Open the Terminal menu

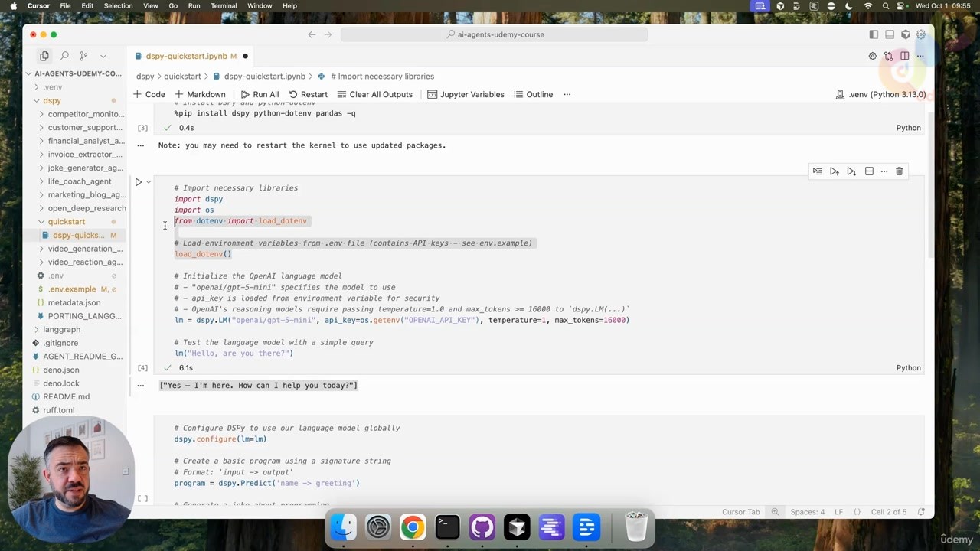224,6
